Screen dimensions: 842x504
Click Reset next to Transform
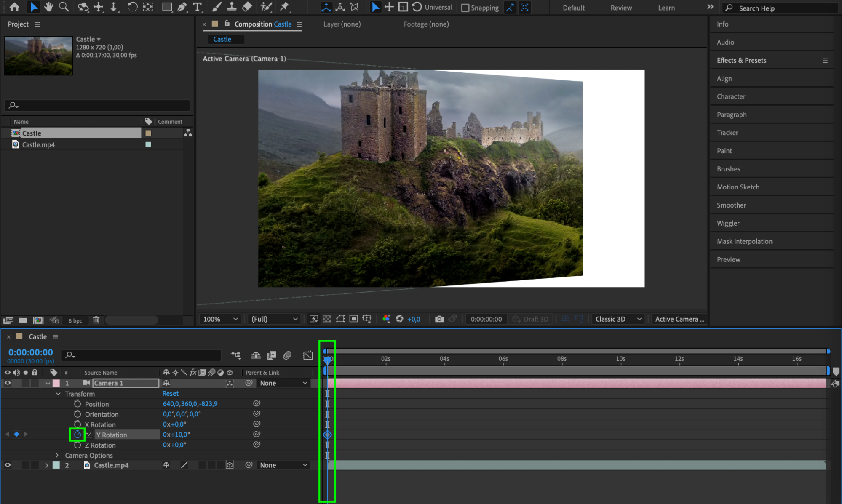click(170, 393)
